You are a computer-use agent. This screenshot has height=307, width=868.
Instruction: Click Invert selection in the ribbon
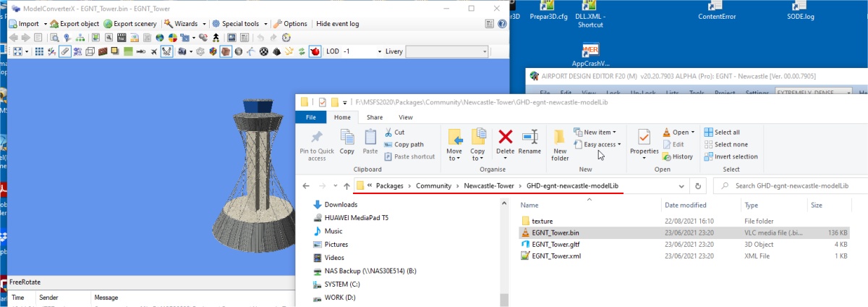click(731, 156)
